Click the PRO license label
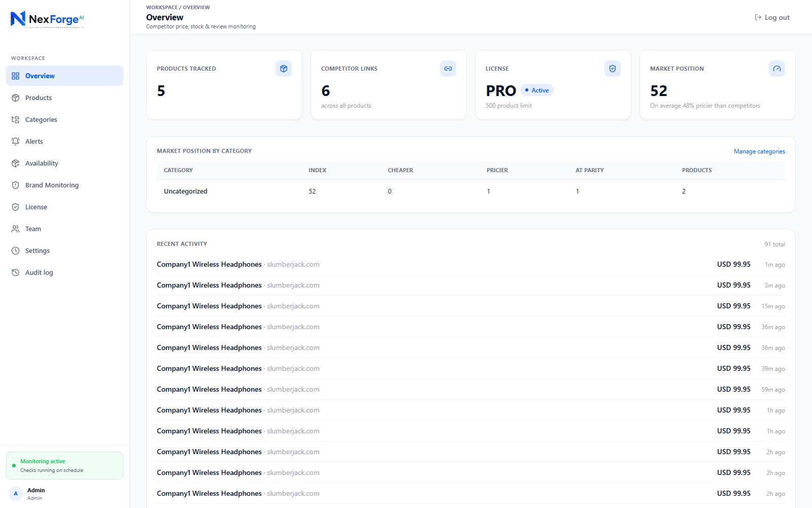Viewport: 812px width, 508px height. [x=501, y=91]
